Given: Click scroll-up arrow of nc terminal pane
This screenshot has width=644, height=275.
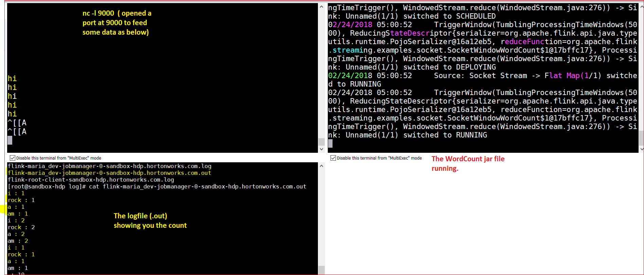Looking at the screenshot, I should 321,7.
